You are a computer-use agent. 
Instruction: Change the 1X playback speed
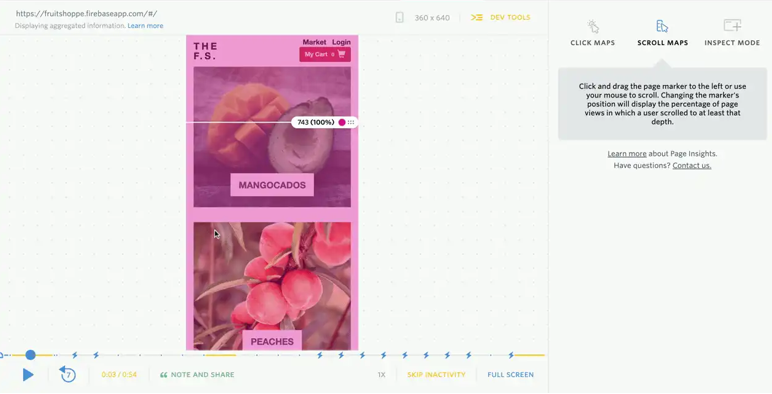pos(382,375)
